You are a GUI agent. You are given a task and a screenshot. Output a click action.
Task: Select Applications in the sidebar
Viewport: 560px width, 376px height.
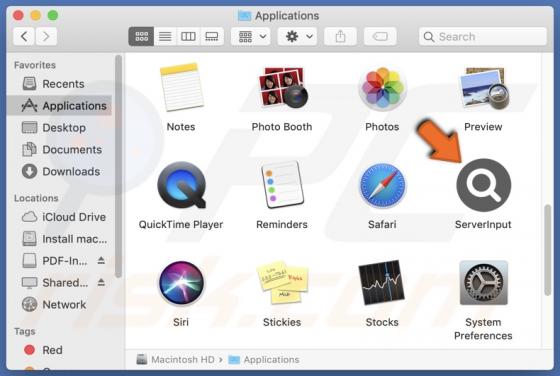60,106
